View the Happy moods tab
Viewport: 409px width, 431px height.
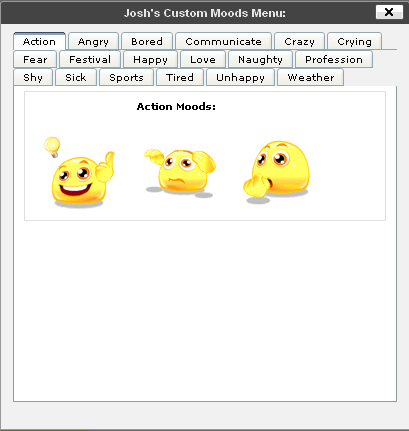point(150,59)
